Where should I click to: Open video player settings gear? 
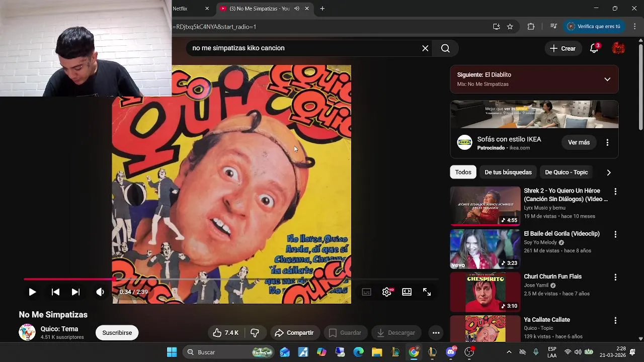point(387,292)
